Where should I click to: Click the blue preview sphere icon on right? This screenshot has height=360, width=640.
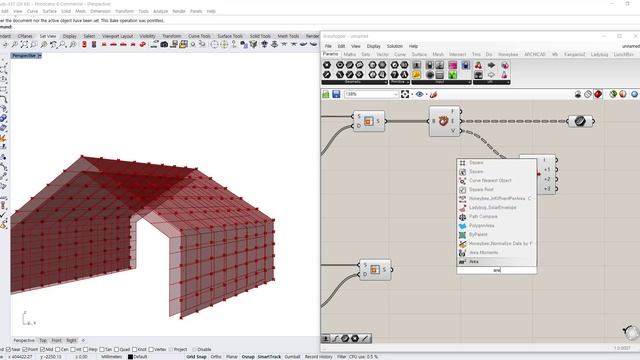tap(635, 94)
